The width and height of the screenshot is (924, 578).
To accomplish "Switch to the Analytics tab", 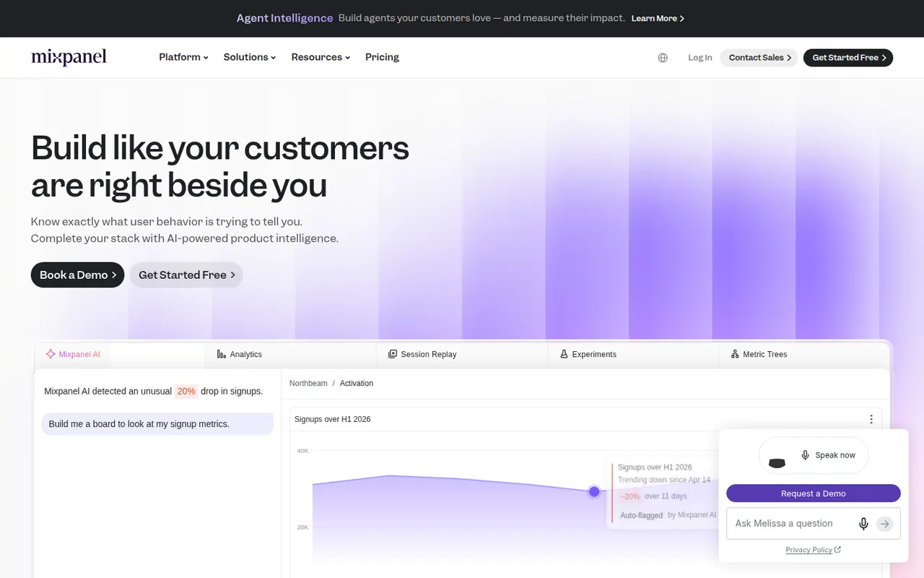I will pyautogui.click(x=290, y=354).
